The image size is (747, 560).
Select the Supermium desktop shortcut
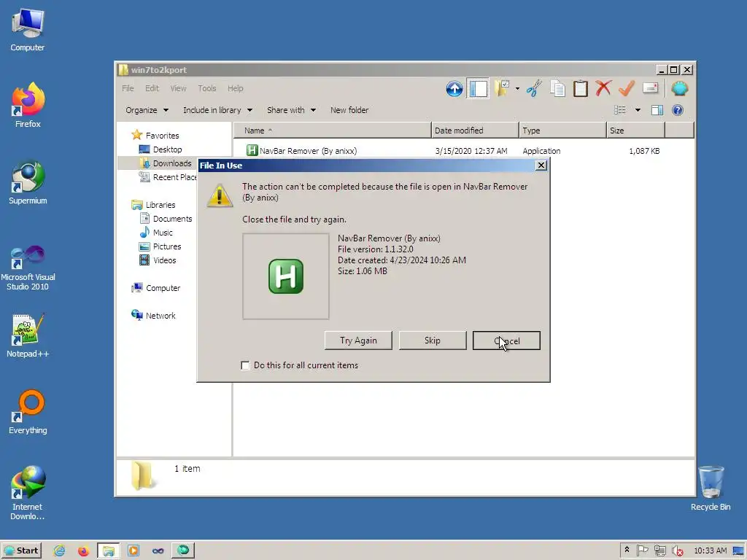[28, 182]
